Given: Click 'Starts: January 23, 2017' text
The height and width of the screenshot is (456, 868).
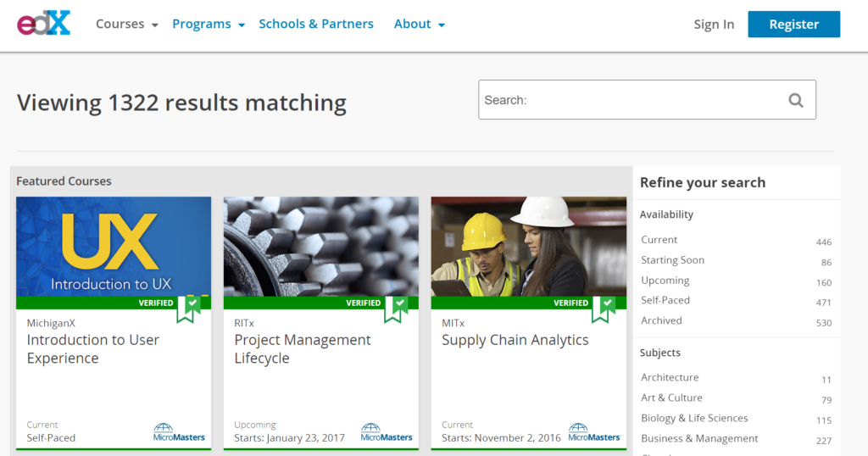Looking at the screenshot, I should pos(290,437).
